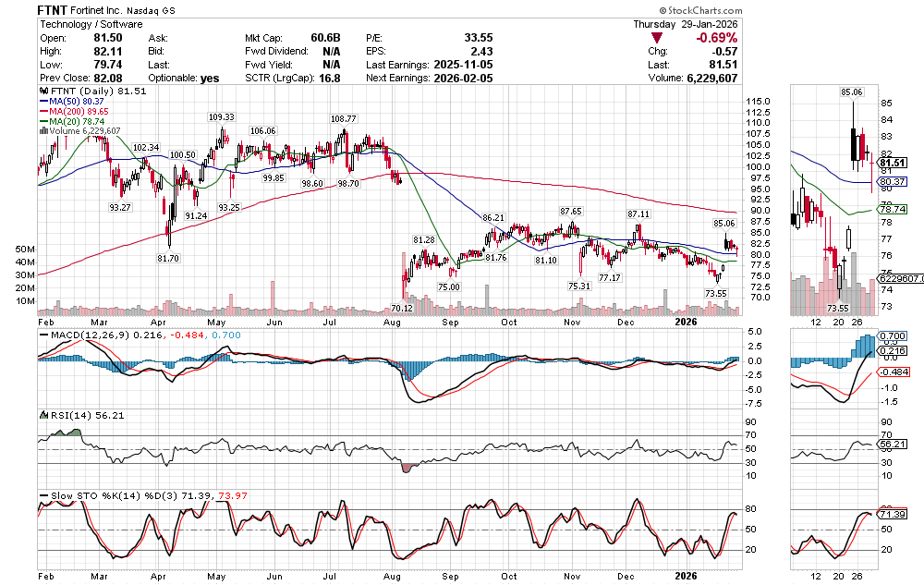
Task: Click the candlestick icon beside FTNT (Daily)
Action: click(42, 91)
